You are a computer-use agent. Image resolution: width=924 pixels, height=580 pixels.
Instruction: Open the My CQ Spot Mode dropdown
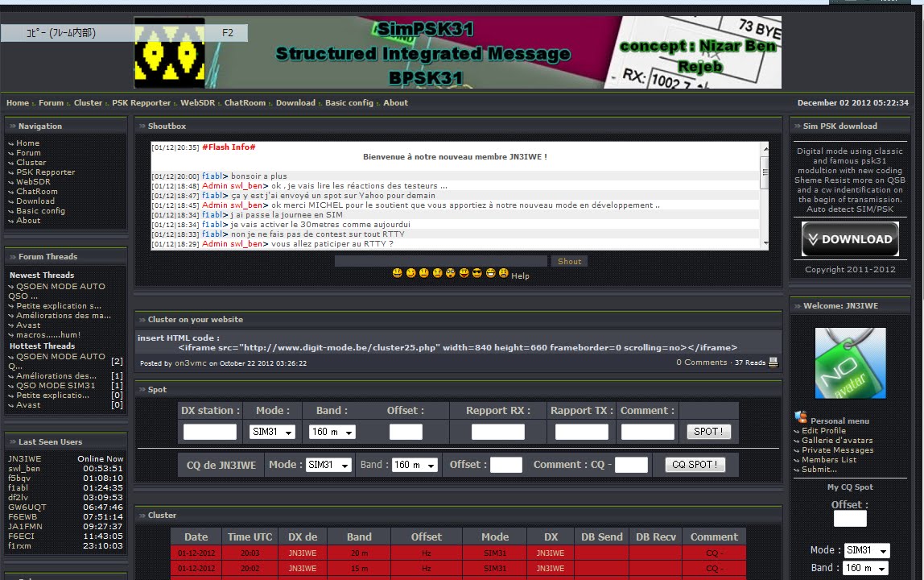point(867,550)
